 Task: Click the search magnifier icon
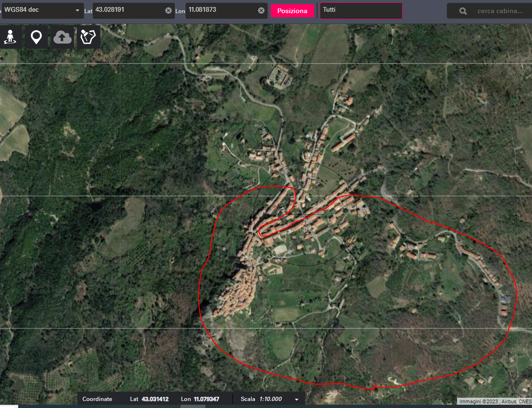[463, 11]
